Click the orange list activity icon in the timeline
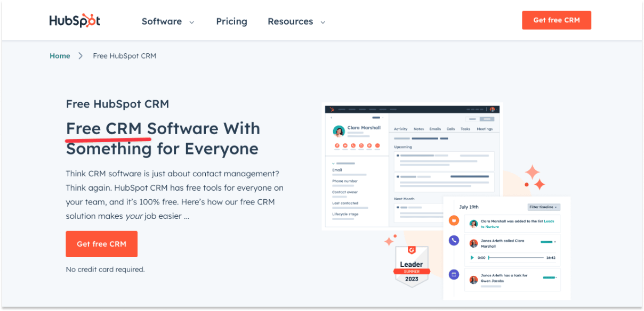This screenshot has height=311, width=644. click(454, 220)
